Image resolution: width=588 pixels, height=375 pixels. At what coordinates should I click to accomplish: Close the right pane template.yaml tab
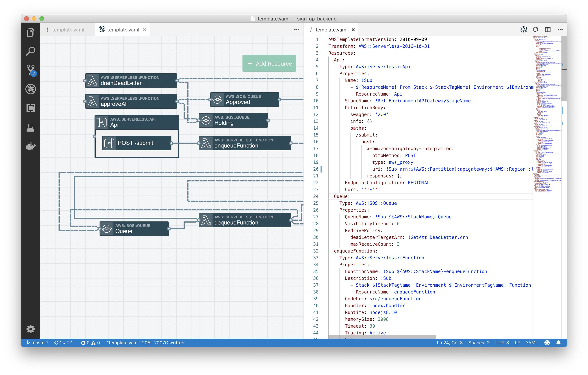pyautogui.click(x=353, y=30)
